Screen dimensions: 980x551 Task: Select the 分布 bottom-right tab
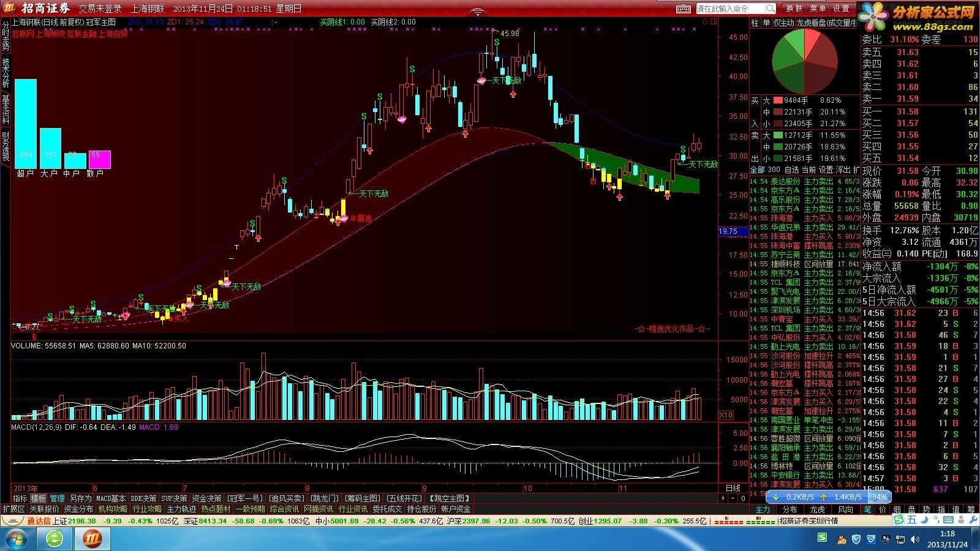pyautogui.click(x=790, y=509)
